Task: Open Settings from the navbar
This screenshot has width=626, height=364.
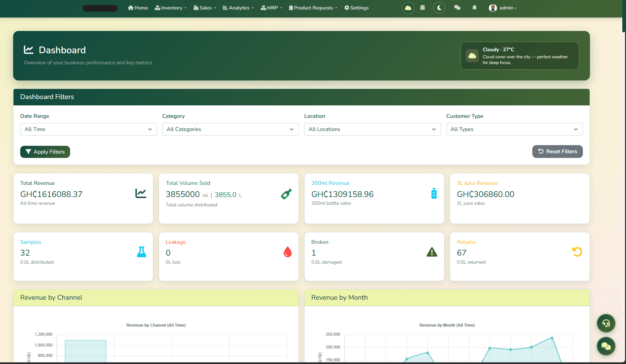Action: (356, 8)
